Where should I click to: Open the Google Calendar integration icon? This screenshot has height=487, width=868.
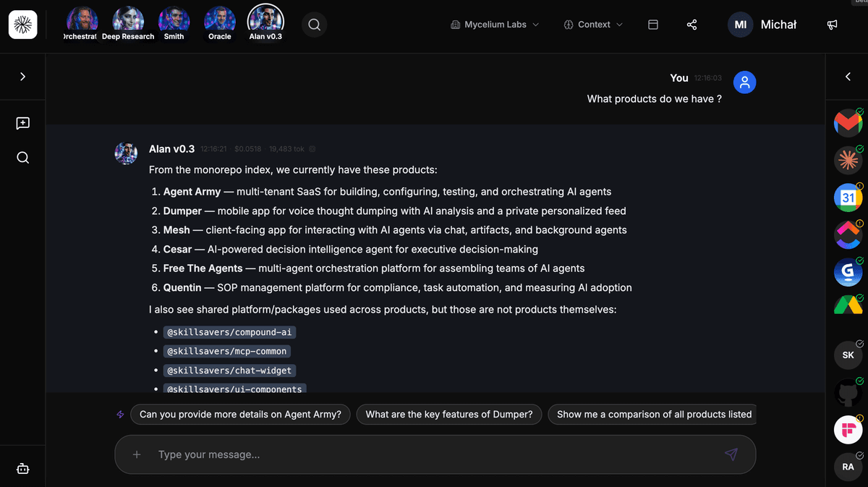coord(848,197)
